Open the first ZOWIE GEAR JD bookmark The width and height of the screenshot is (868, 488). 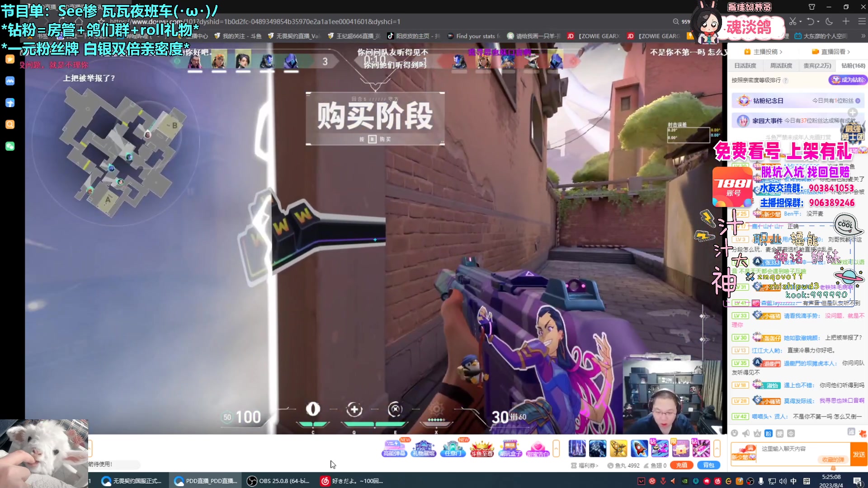click(x=594, y=36)
